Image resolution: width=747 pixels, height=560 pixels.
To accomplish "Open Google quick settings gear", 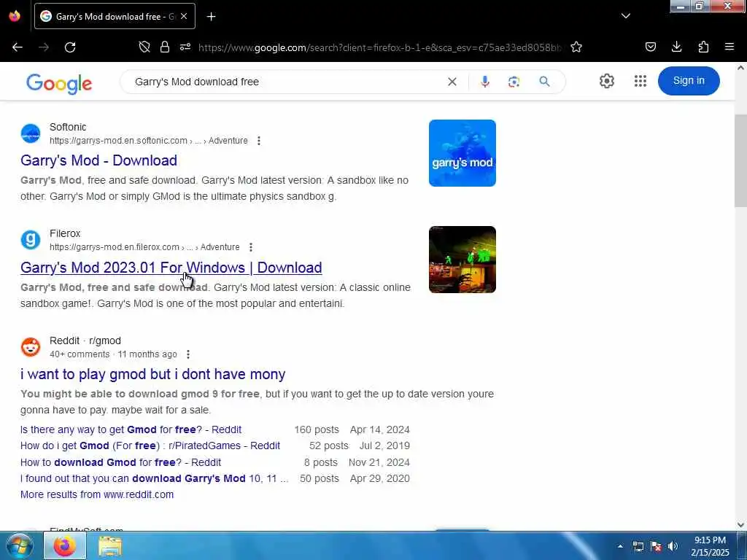I will (606, 81).
